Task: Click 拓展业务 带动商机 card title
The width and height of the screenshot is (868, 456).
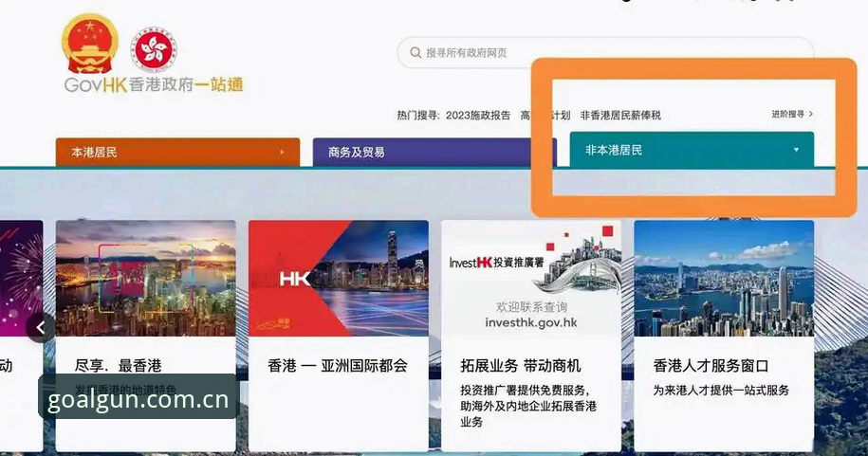Action: tap(521, 365)
